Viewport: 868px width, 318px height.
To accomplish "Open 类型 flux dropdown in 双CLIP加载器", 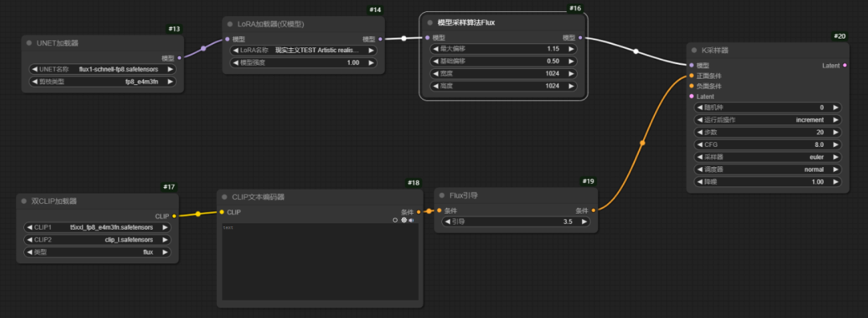I will (x=97, y=252).
